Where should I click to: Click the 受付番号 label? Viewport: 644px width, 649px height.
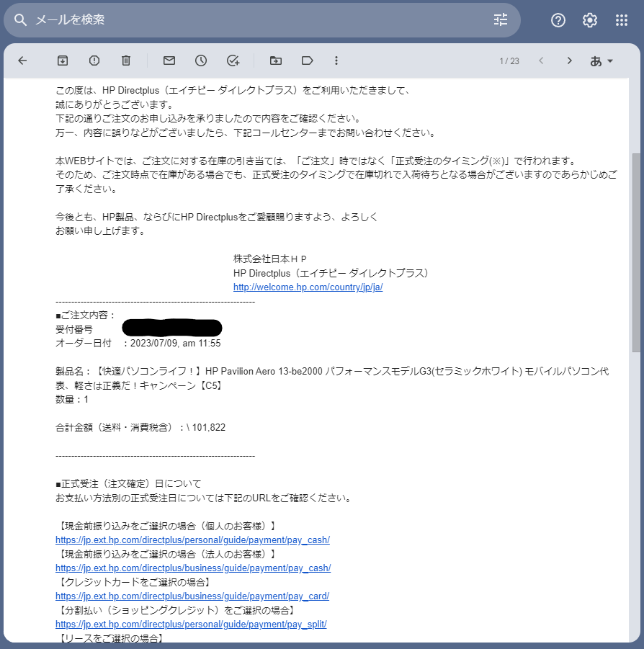(x=74, y=329)
